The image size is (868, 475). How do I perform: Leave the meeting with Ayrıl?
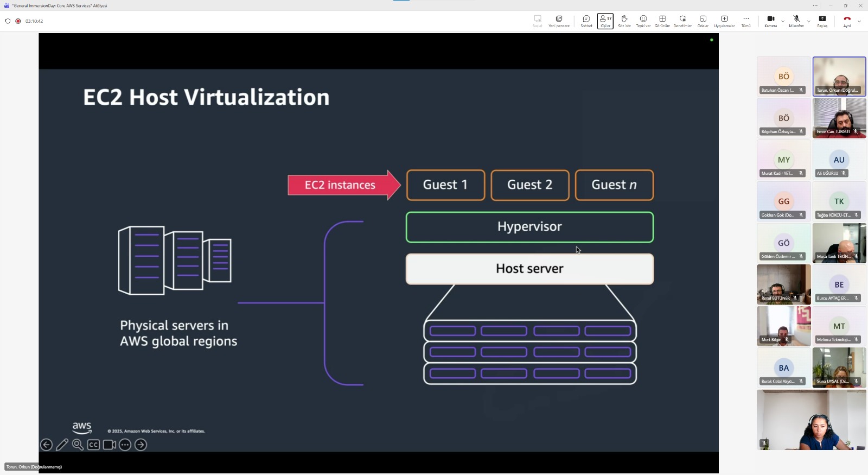point(847,21)
